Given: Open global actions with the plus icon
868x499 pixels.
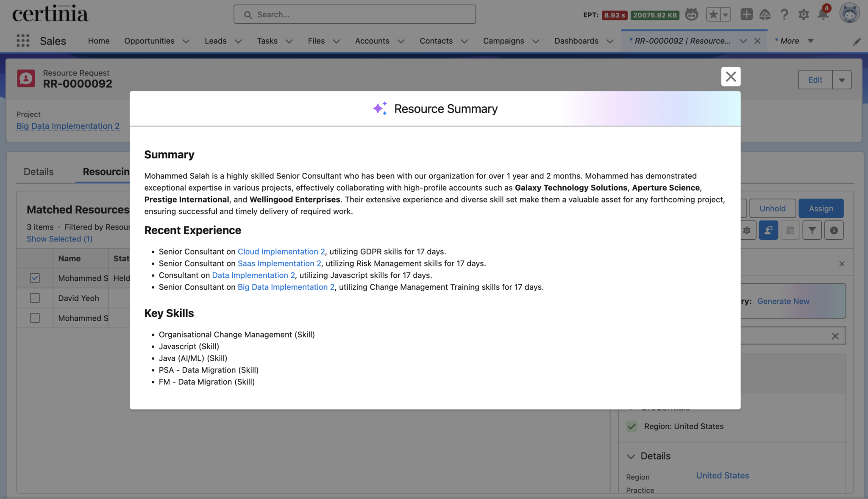Looking at the screenshot, I should click(746, 14).
